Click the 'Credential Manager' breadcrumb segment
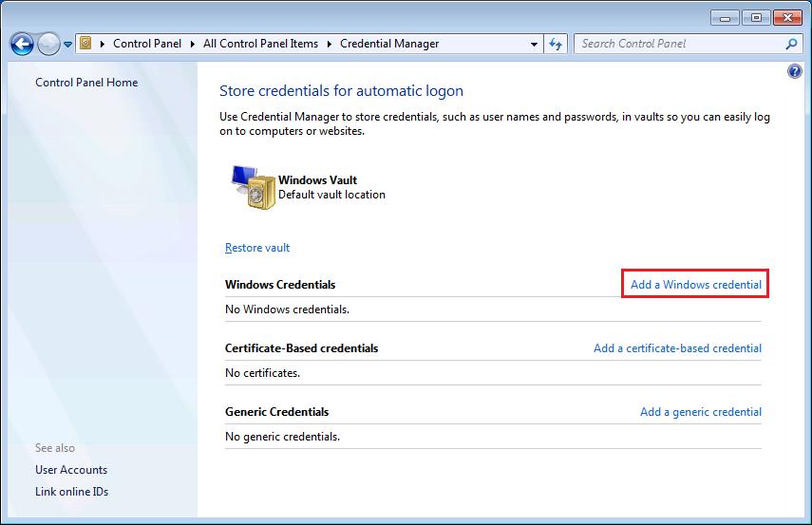Screen dimensions: 812x525 tap(389, 44)
